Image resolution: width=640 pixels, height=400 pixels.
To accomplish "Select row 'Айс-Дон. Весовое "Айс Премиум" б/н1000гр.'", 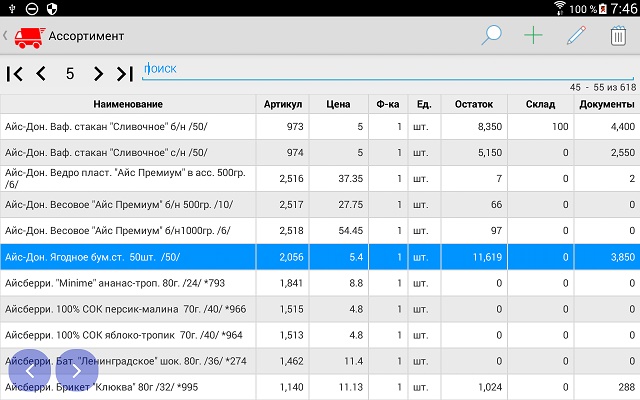I will (x=320, y=231).
